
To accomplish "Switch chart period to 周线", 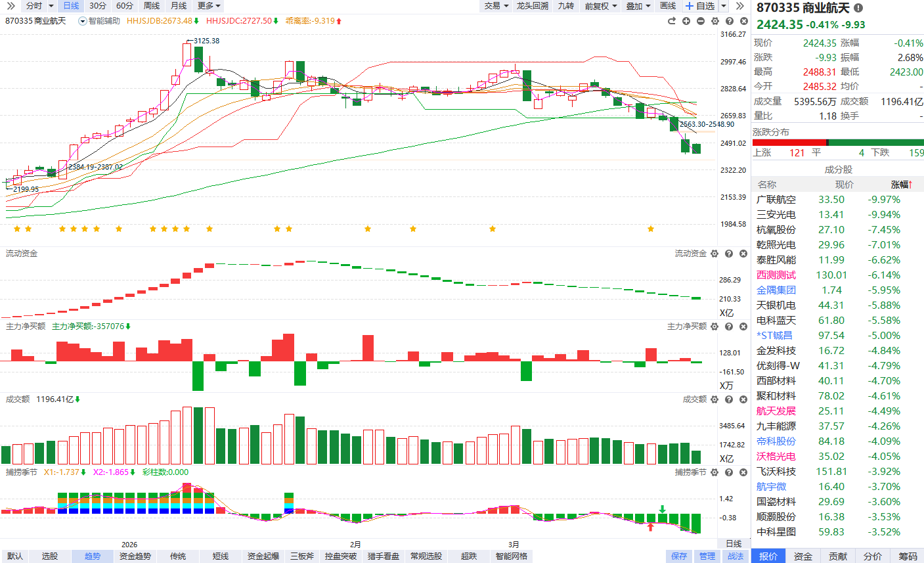I will [152, 6].
